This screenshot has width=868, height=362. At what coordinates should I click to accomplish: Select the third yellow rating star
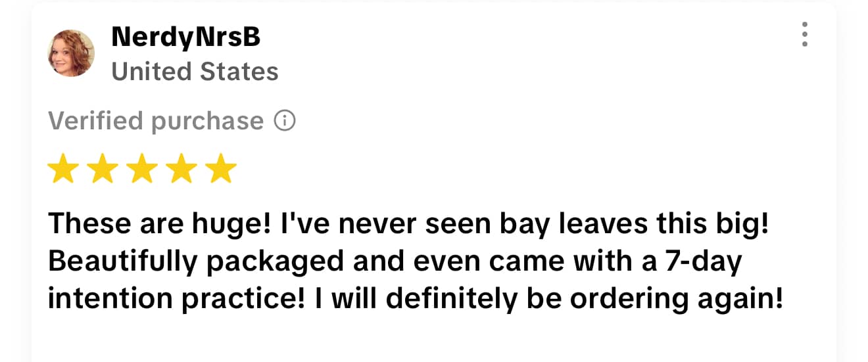click(142, 169)
